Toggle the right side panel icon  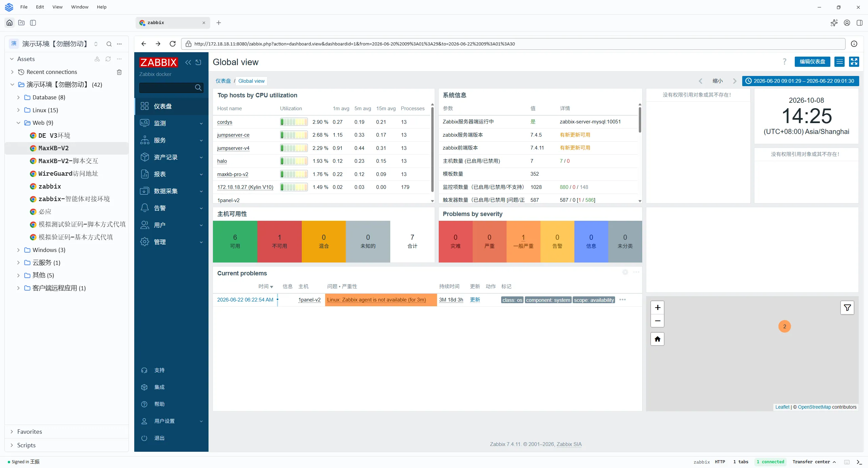[860, 23]
